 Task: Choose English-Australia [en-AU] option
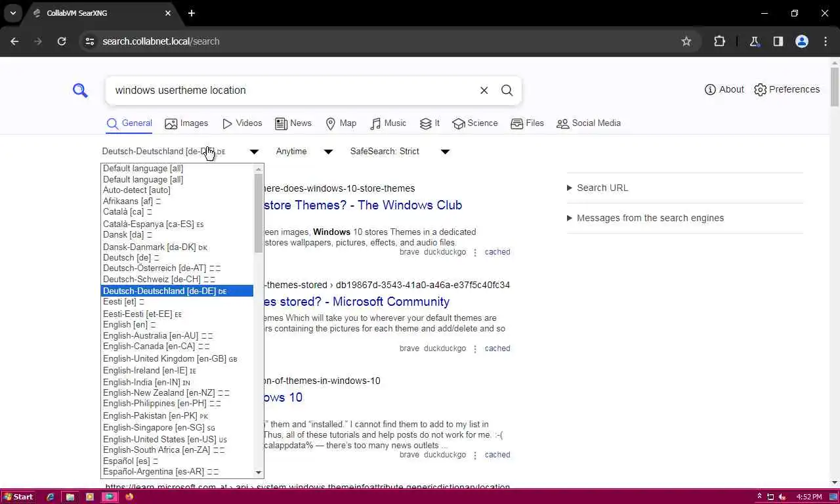177,336
